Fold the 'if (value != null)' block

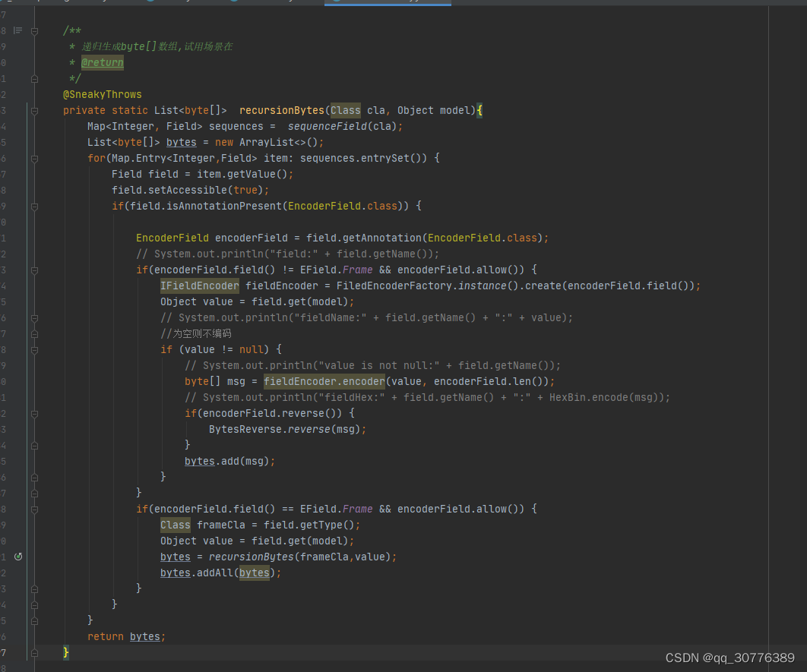[34, 350]
